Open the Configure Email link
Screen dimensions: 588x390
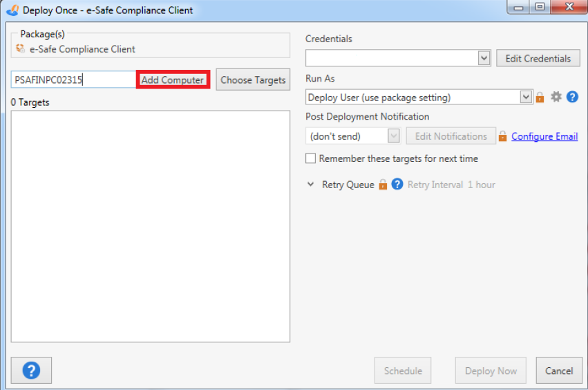[x=544, y=136]
